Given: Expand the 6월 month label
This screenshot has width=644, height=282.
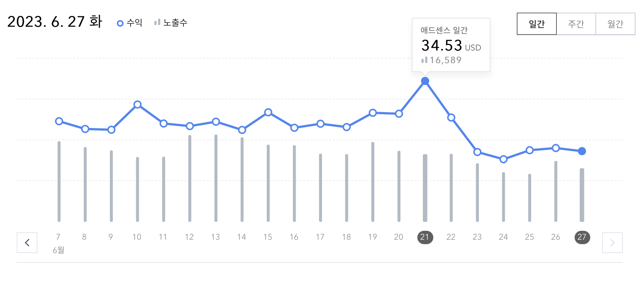Looking at the screenshot, I should 58,250.
